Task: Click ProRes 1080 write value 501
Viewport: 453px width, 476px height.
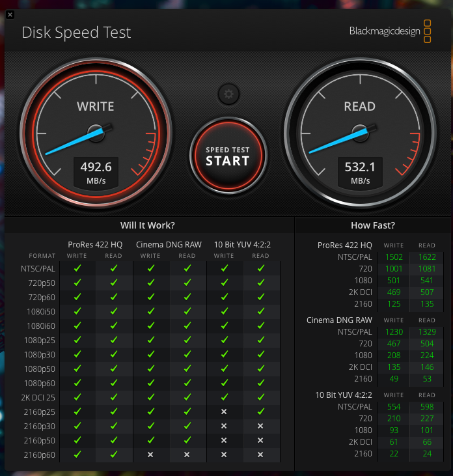Action: click(394, 281)
